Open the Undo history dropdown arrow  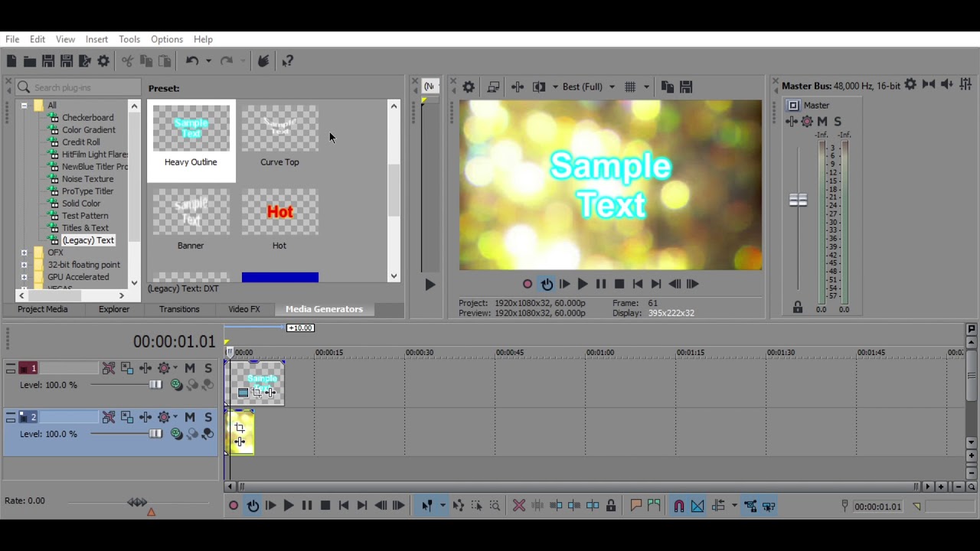tap(208, 61)
